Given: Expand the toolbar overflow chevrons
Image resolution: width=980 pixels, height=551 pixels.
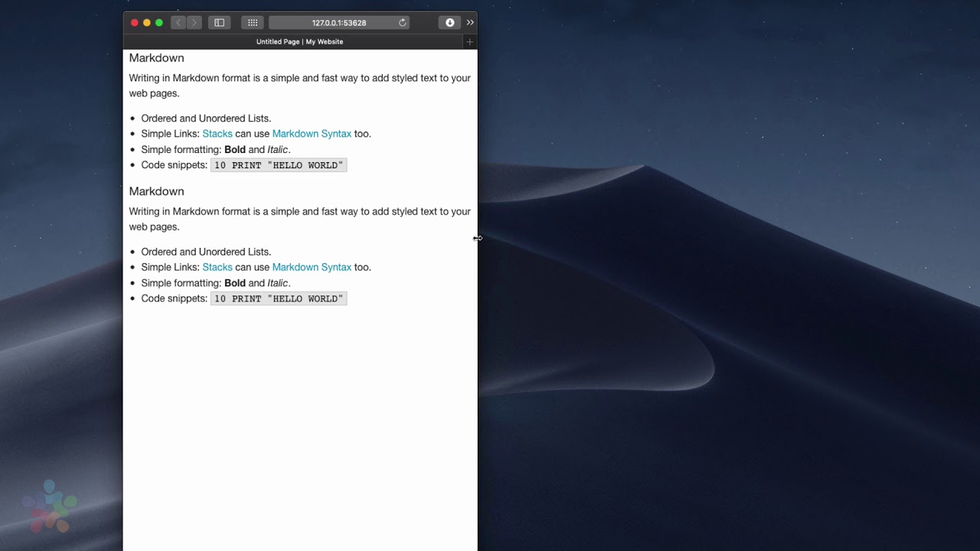Looking at the screenshot, I should (x=470, y=23).
